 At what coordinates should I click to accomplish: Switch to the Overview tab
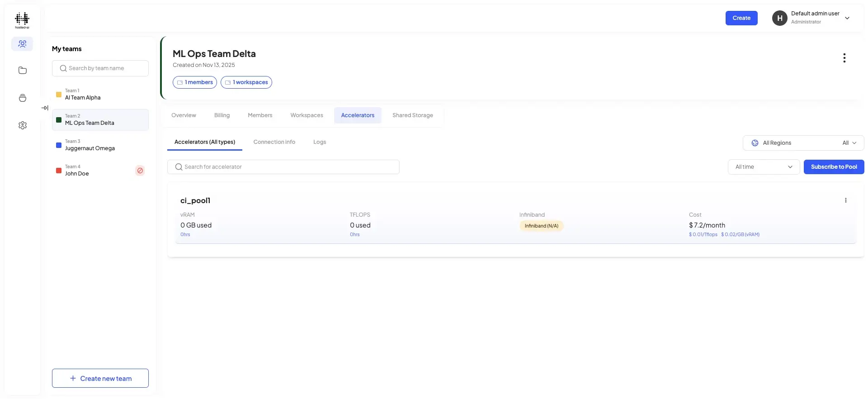tap(184, 115)
